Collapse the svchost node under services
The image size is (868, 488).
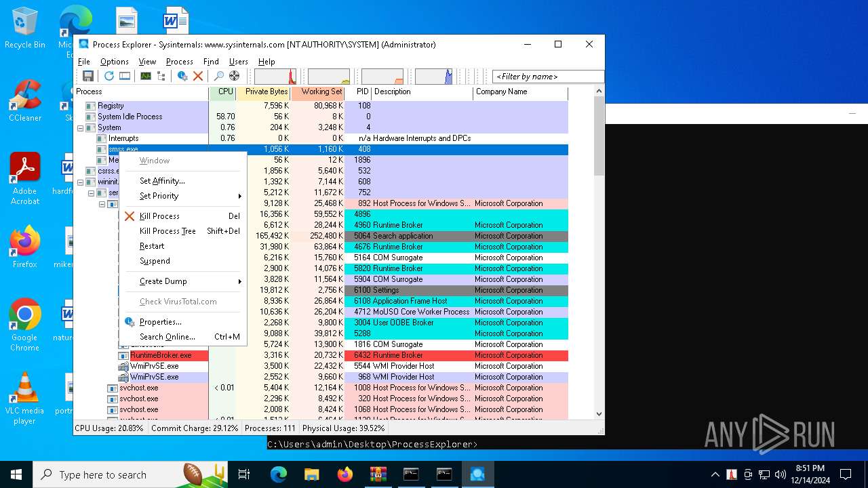click(x=102, y=203)
